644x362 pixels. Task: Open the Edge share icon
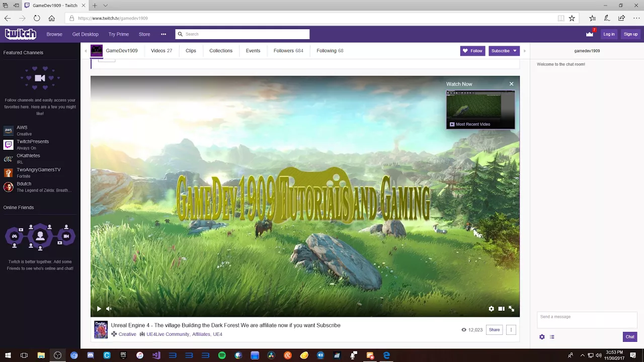click(622, 18)
